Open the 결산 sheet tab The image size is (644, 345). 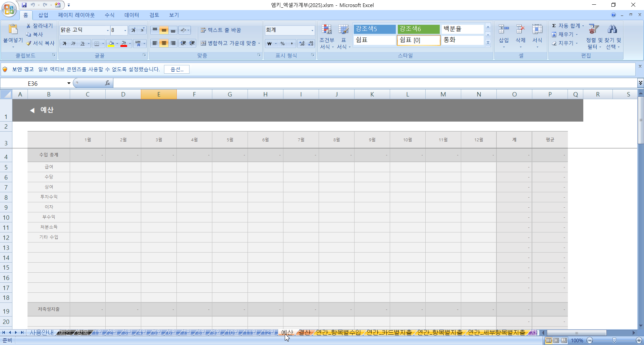pyautogui.click(x=305, y=332)
